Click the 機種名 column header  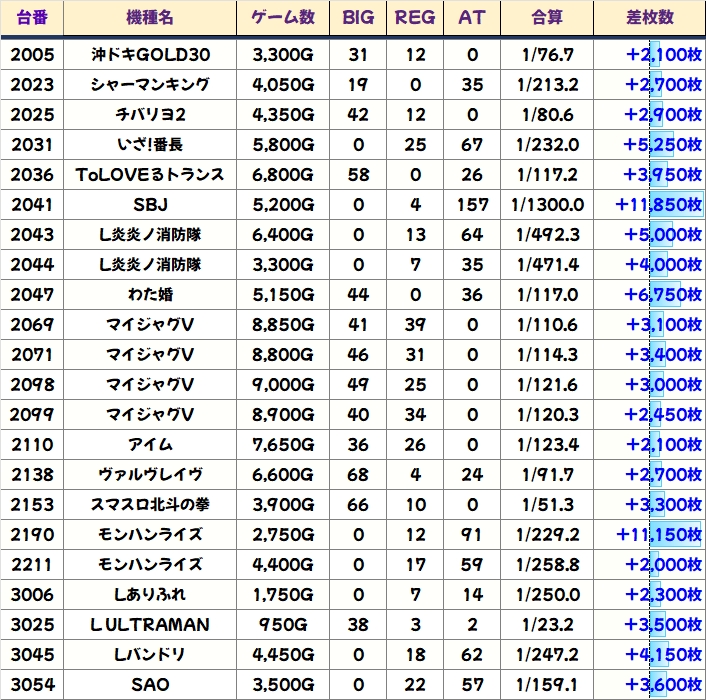(x=150, y=18)
